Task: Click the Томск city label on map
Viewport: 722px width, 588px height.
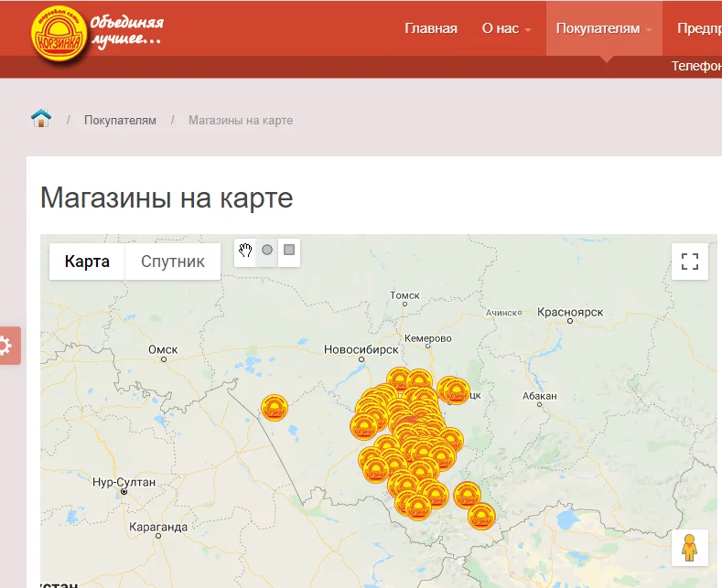Action: click(404, 295)
